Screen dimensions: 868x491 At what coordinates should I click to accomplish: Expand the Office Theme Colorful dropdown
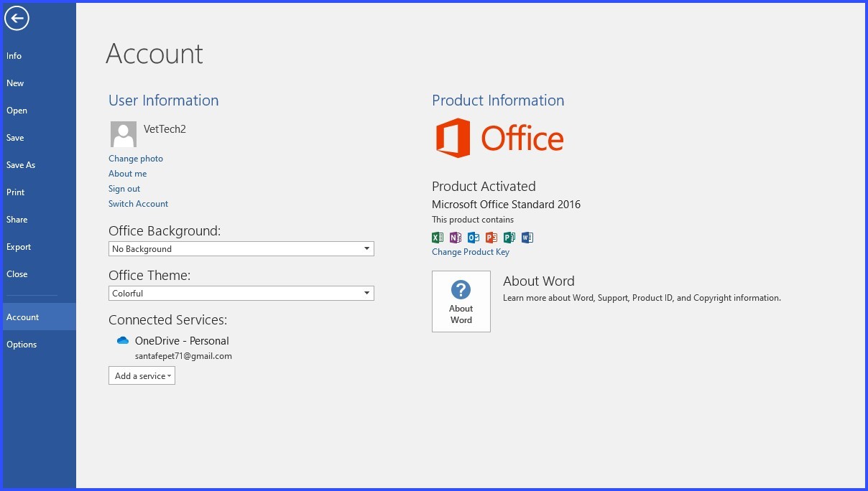241,294
